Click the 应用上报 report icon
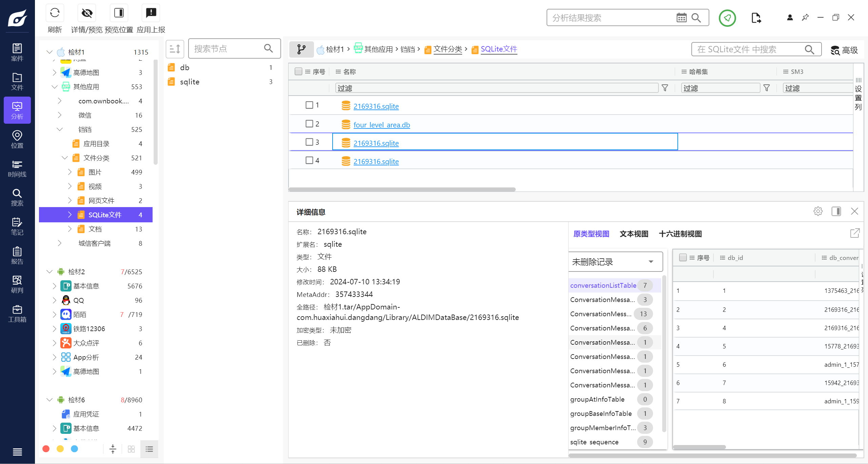868x464 pixels. click(151, 13)
